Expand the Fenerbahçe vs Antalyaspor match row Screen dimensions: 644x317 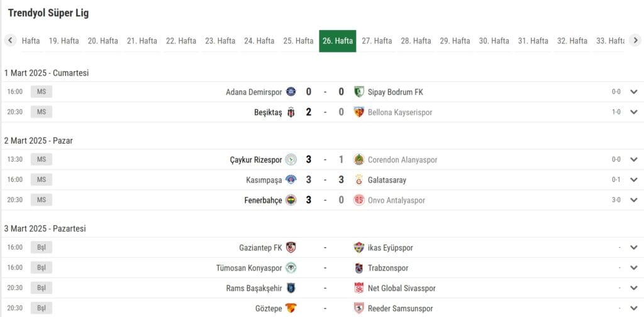[634, 200]
